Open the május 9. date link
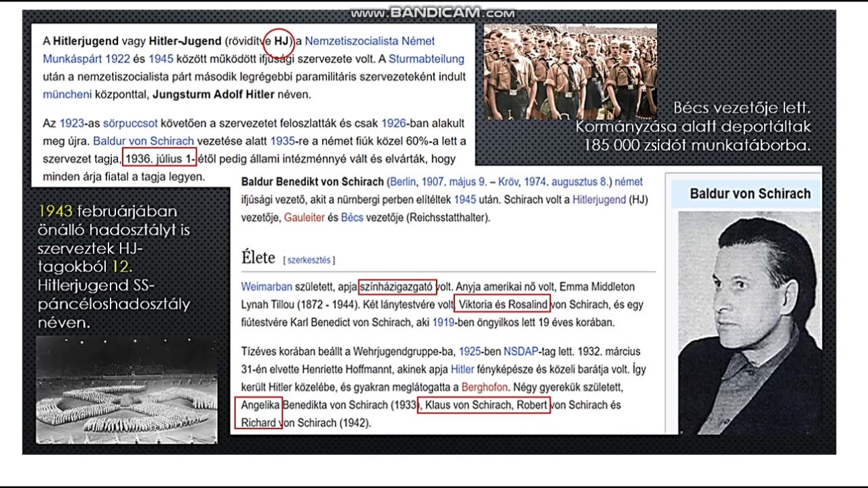Screen dimensions: 868x488 coord(469,182)
